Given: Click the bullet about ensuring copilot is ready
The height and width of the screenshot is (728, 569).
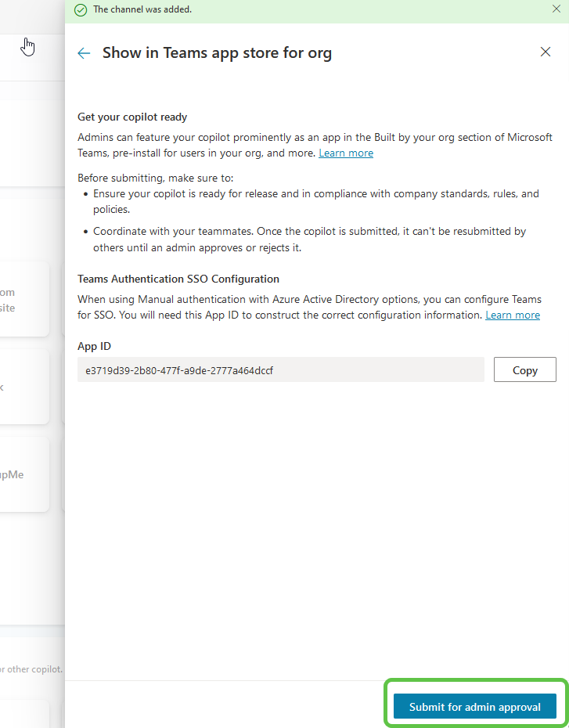Looking at the screenshot, I should pyautogui.click(x=315, y=201).
